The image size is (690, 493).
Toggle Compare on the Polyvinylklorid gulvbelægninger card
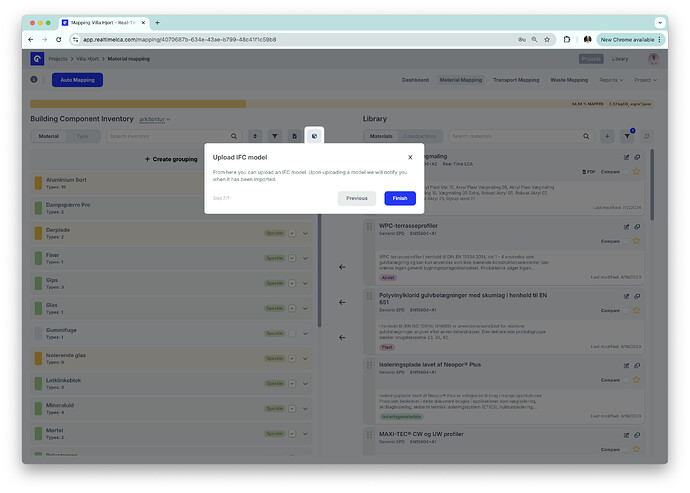[x=625, y=311]
